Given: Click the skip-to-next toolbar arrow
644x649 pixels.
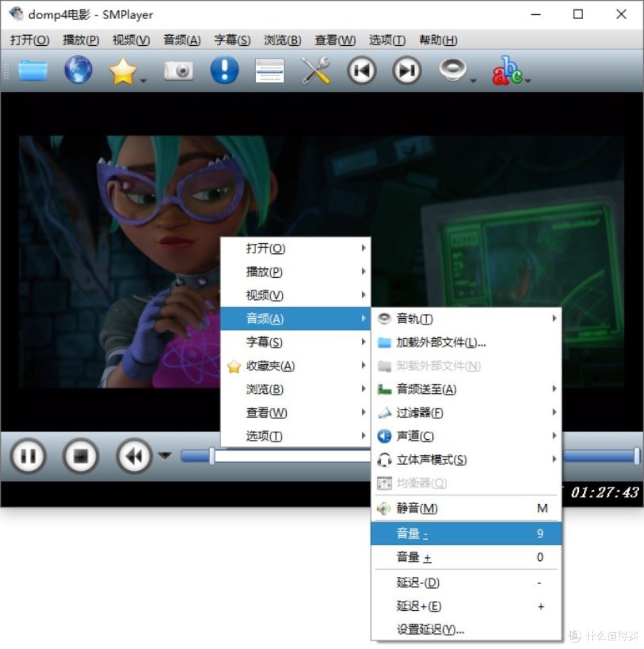Looking at the screenshot, I should (x=406, y=70).
